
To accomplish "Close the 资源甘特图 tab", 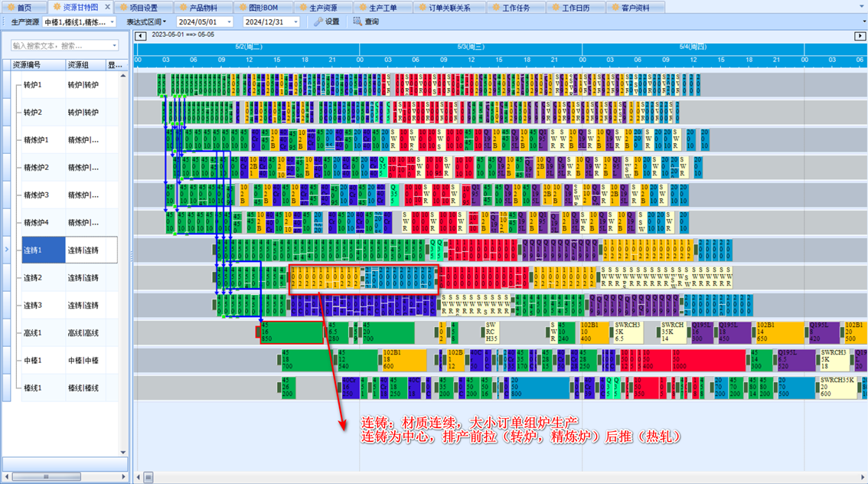I will [107, 7].
